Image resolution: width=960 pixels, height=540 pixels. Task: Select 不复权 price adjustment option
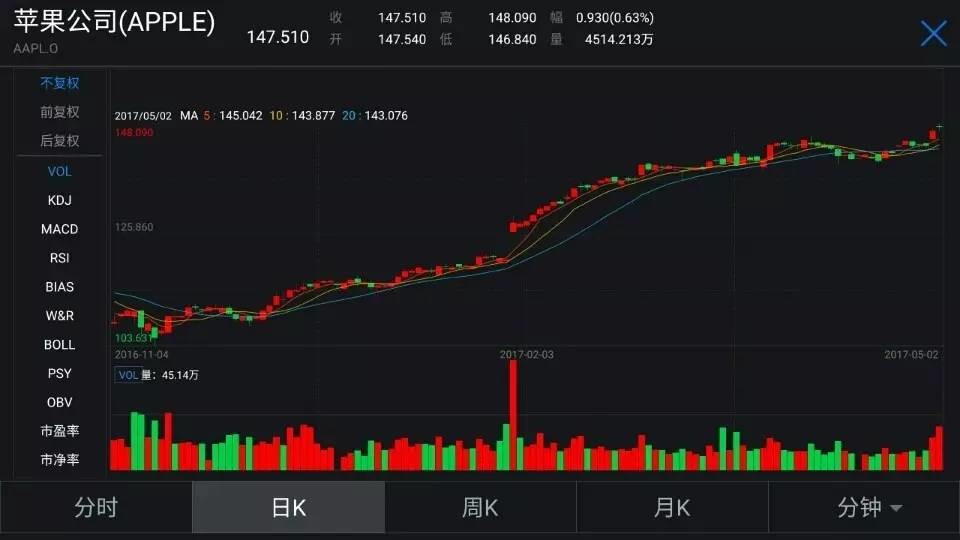click(x=59, y=83)
